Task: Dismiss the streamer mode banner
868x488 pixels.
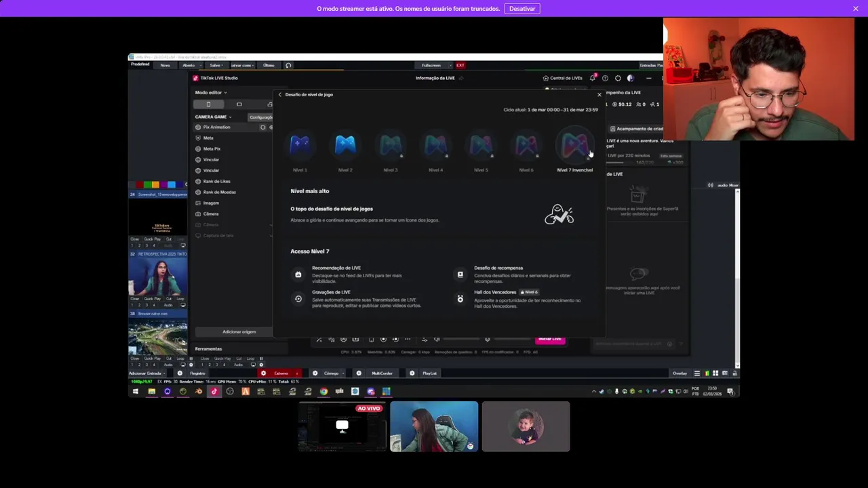Action: tap(856, 9)
